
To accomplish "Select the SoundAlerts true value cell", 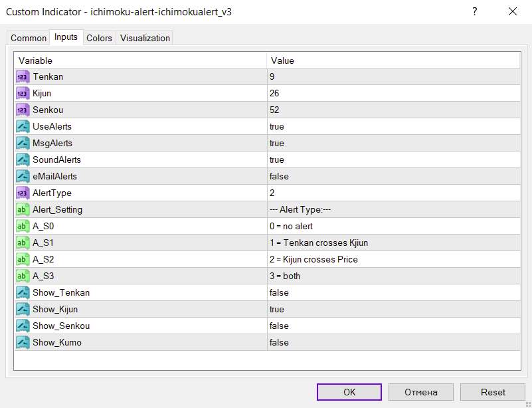I will tap(392, 160).
